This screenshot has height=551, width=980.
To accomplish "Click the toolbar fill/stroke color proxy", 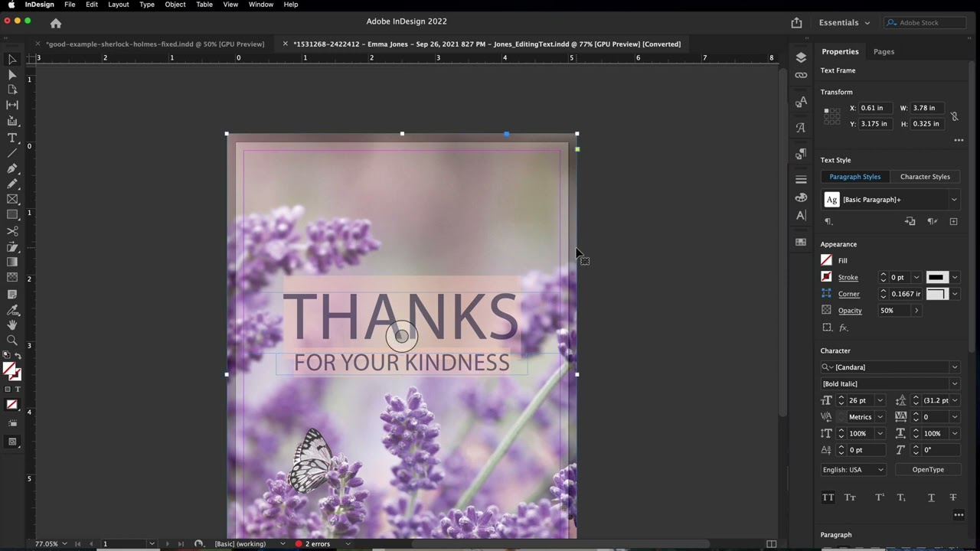I will click(x=11, y=371).
